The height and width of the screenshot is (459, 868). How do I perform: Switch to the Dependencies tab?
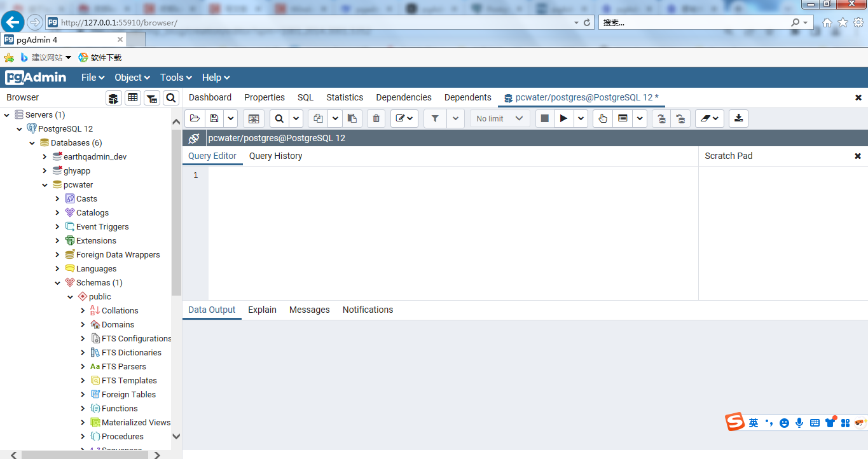point(404,97)
